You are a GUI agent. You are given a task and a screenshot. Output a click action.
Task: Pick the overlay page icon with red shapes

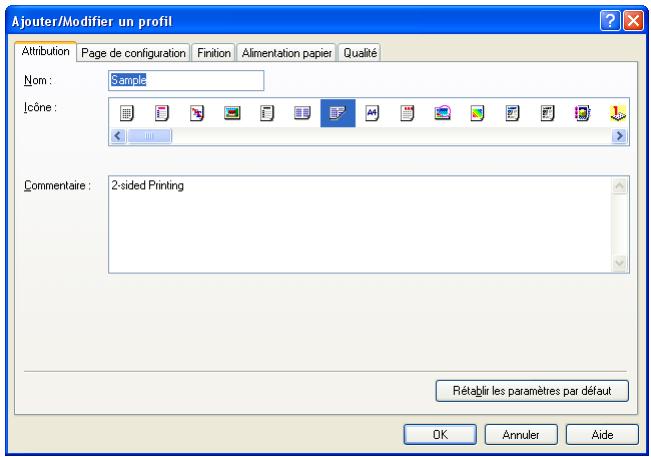coord(197,113)
